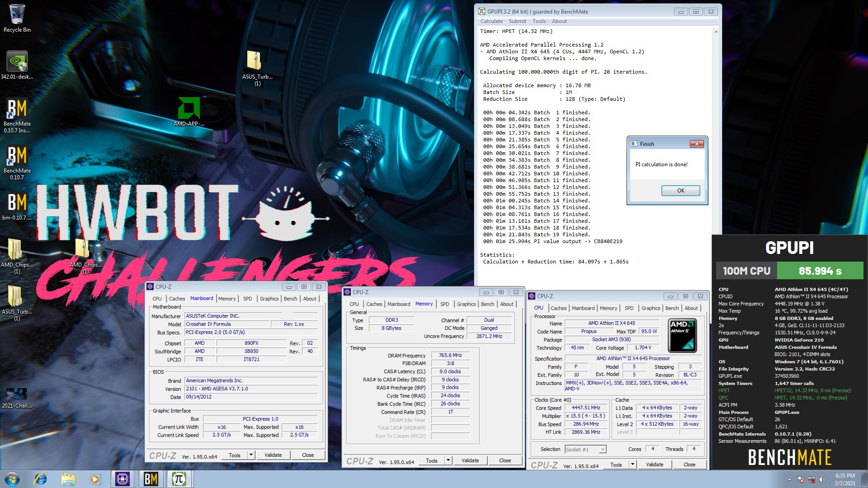Click Close in Memory CPU-Z window
Image resolution: width=868 pixels, height=488 pixels.
point(505,460)
